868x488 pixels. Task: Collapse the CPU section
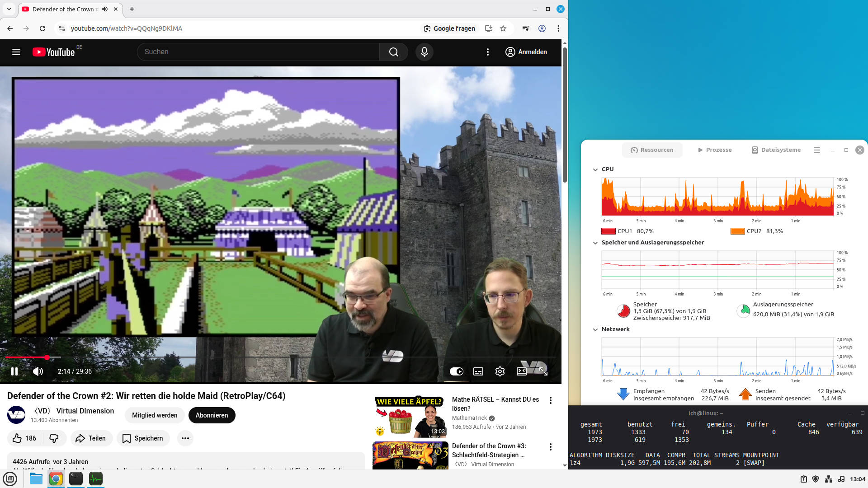[x=595, y=169]
